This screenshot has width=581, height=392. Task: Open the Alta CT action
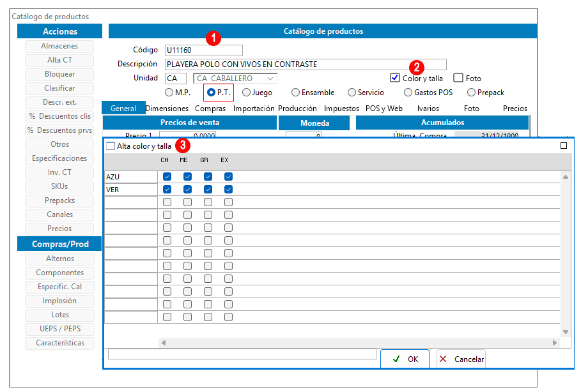point(59,61)
